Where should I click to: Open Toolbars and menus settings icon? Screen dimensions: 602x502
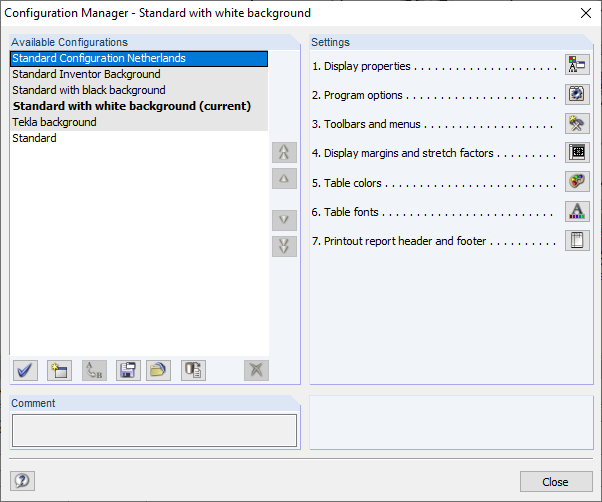pyautogui.click(x=577, y=123)
